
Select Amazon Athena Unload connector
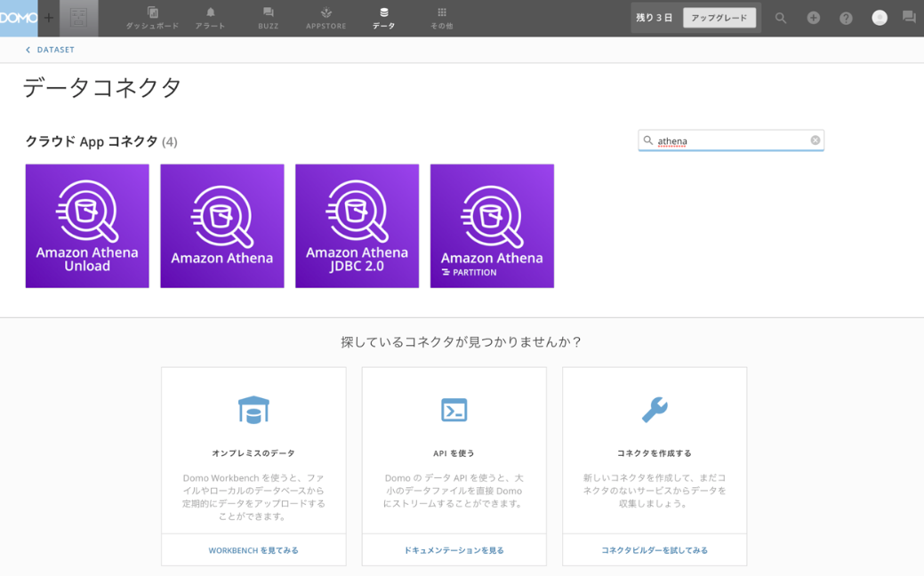(x=87, y=226)
